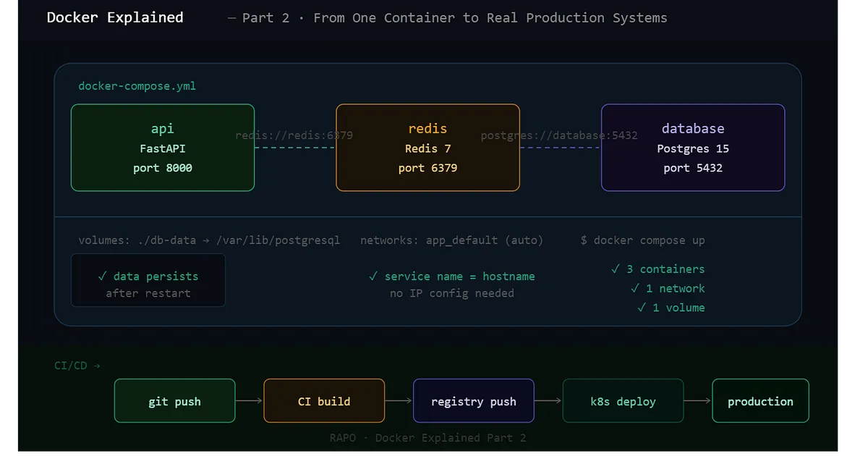Toggle the '1 volume' checkmark item

671,307
